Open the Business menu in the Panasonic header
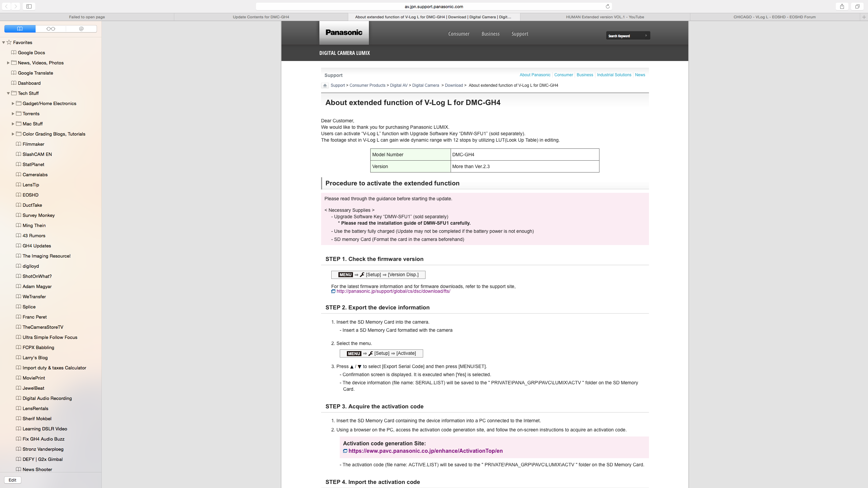This screenshot has width=868, height=488. pos(490,34)
